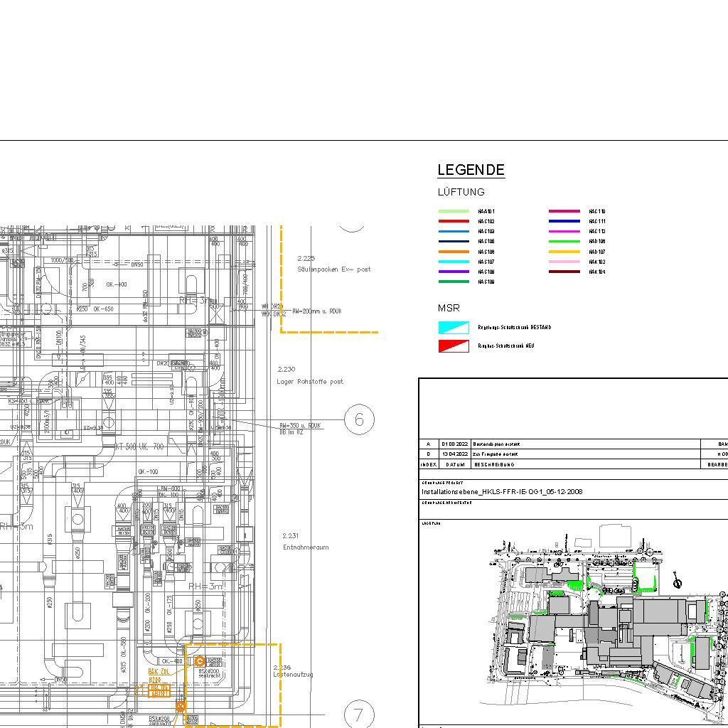The image size is (728, 728).
Task: Select the cyan BESTAND Schaltschrank legend symbol
Action: point(454,328)
